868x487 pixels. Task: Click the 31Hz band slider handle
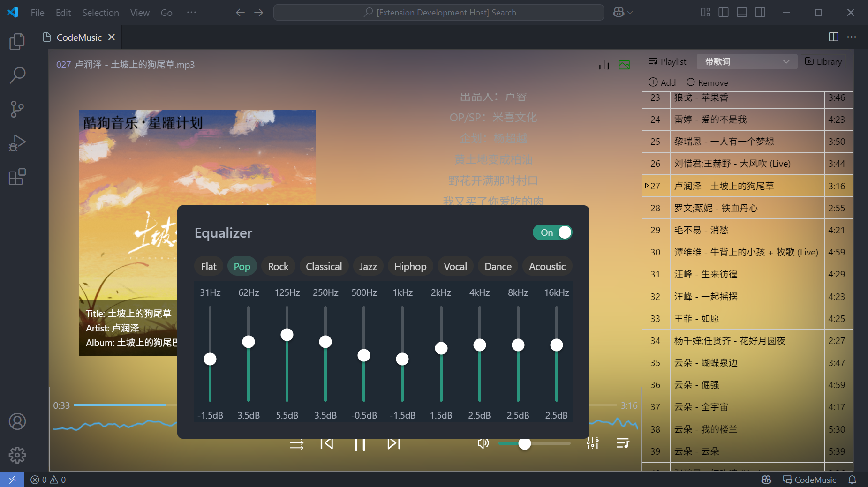pyautogui.click(x=210, y=359)
